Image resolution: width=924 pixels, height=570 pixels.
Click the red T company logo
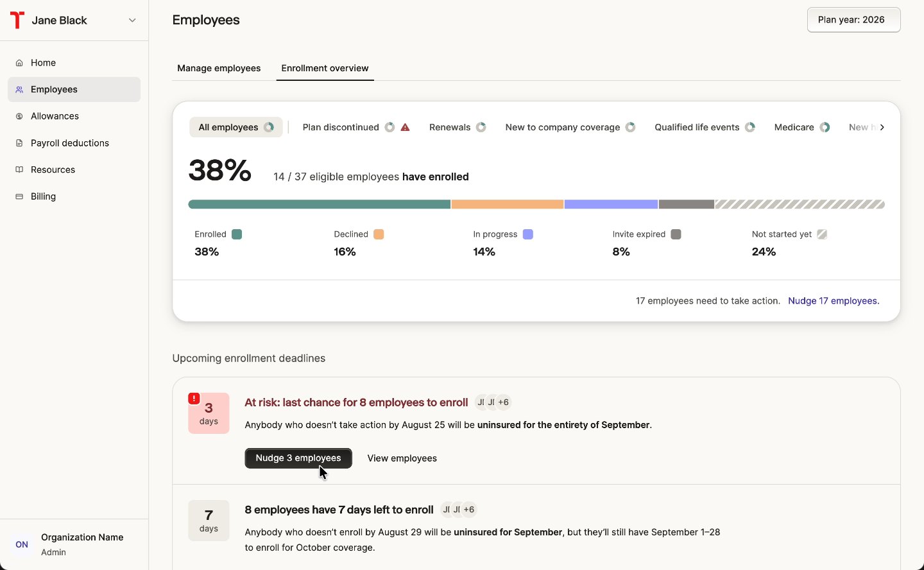point(17,20)
